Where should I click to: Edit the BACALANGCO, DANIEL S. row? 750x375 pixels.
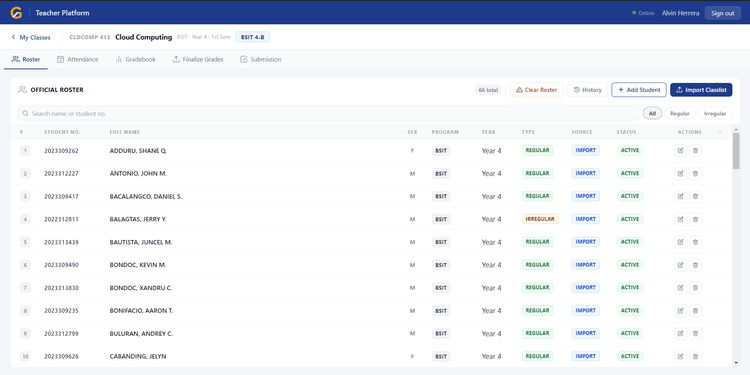[x=680, y=196]
